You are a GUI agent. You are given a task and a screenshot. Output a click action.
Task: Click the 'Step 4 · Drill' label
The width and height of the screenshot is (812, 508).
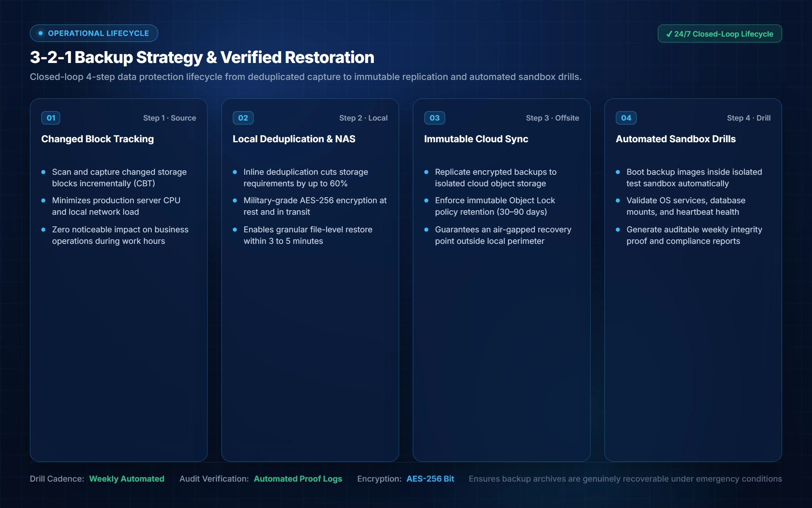pyautogui.click(x=749, y=118)
